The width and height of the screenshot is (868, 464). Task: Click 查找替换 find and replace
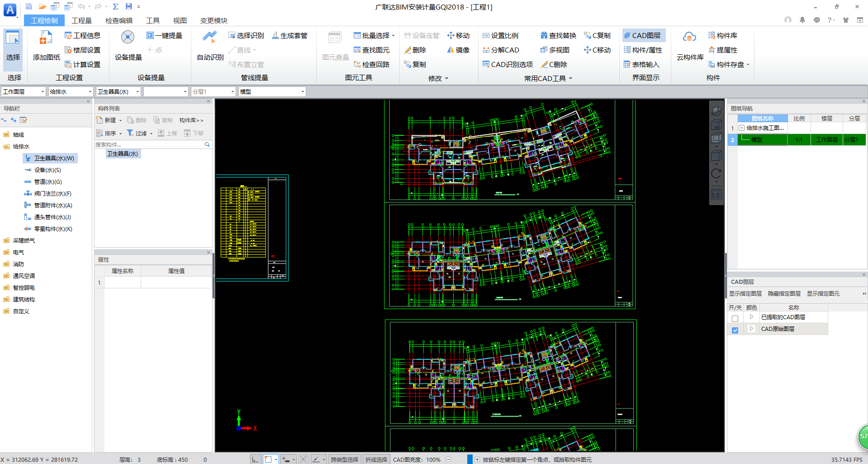coord(558,35)
